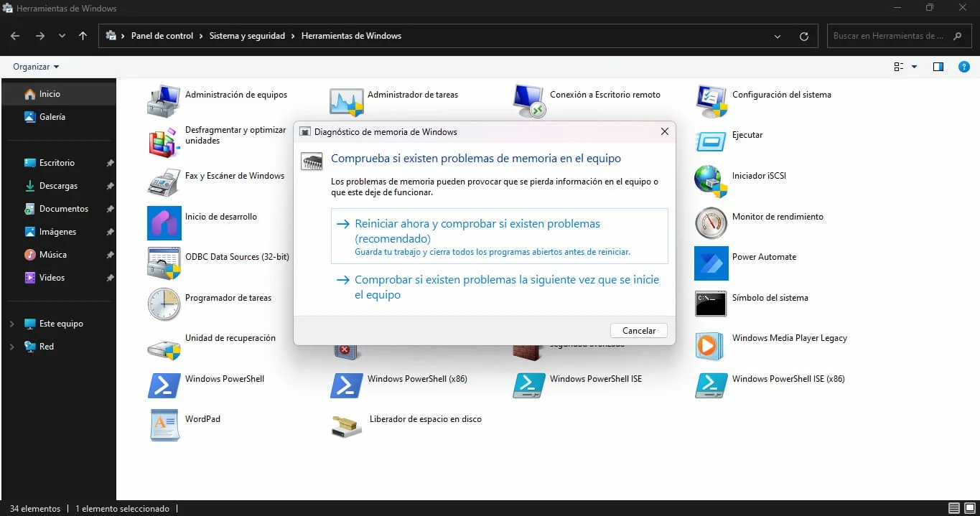Open Símbolo del sistema icon
This screenshot has height=516, width=980.
(x=711, y=304)
